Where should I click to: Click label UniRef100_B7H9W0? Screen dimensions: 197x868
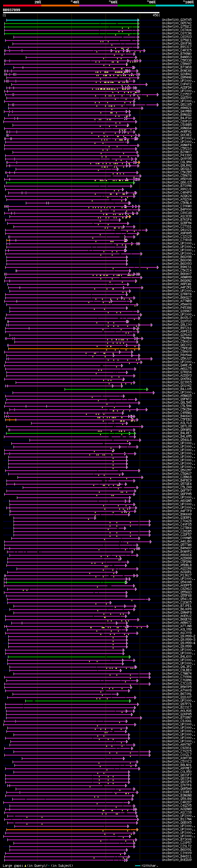pyautogui.click(x=177, y=54)
